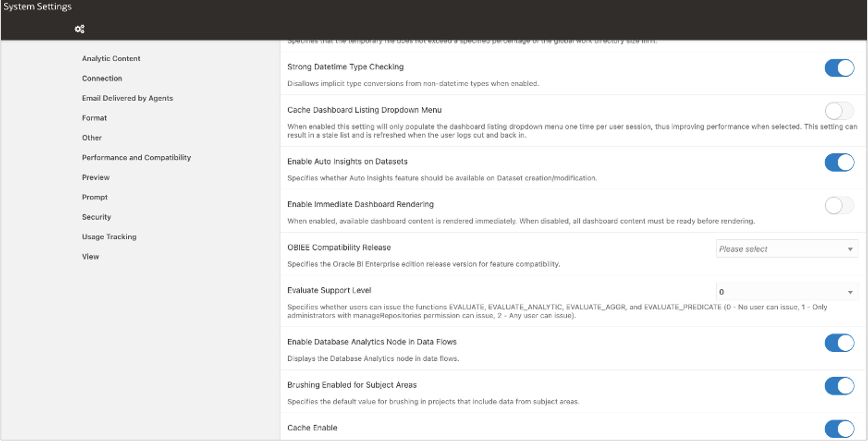Image resolution: width=868 pixels, height=441 pixels.
Task: Enable Immediate Dashboard Rendering switch
Action: click(x=839, y=205)
